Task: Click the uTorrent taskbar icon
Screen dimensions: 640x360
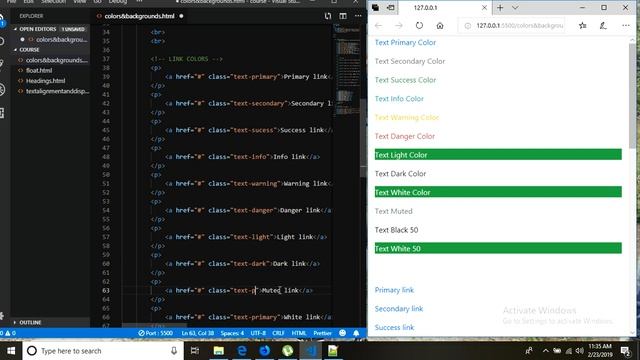Action: click(x=287, y=351)
